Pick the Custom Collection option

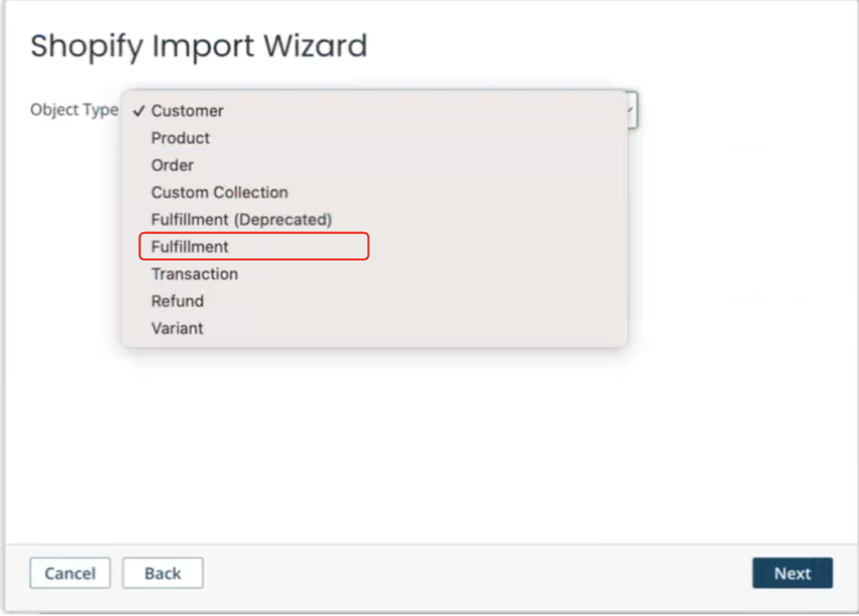click(x=375, y=192)
